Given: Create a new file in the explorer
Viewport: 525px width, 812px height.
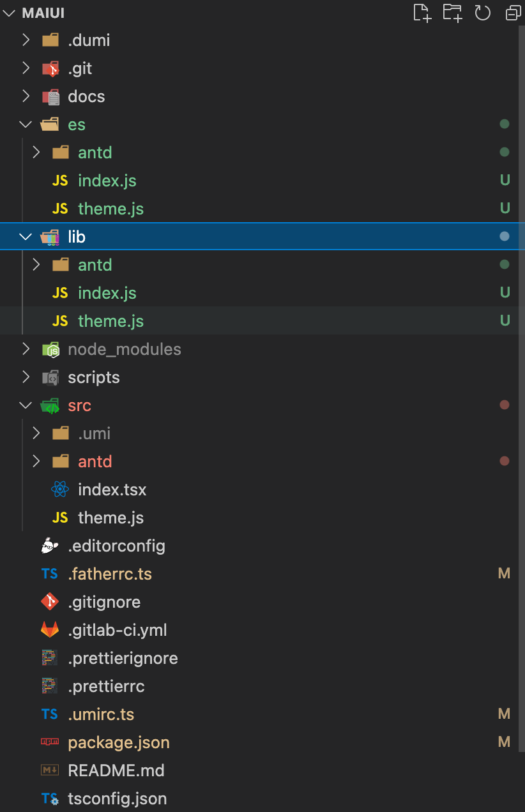Looking at the screenshot, I should click(x=422, y=13).
